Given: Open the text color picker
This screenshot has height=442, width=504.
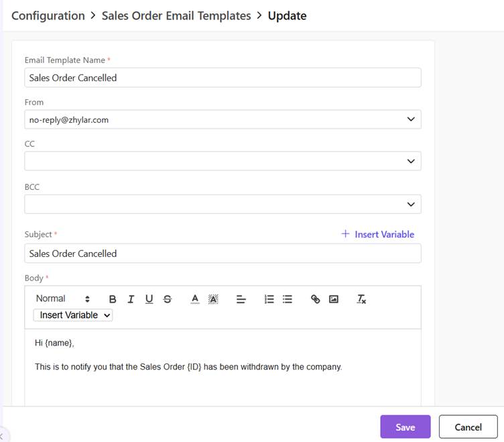Looking at the screenshot, I should click(195, 299).
